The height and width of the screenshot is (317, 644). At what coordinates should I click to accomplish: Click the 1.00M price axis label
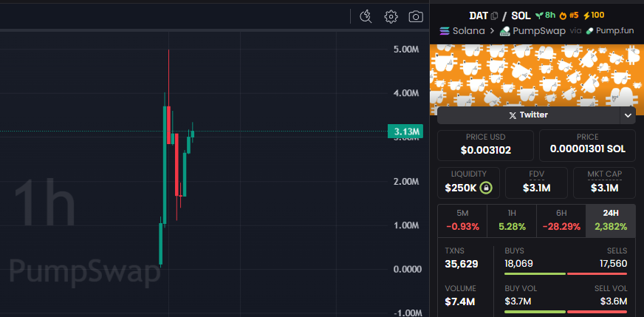coord(405,225)
